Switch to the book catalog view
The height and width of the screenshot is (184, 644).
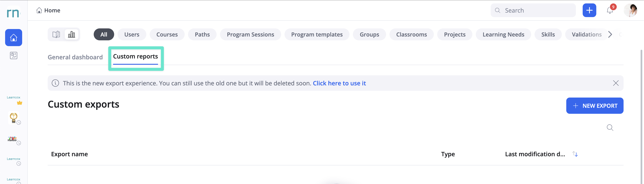pos(56,34)
